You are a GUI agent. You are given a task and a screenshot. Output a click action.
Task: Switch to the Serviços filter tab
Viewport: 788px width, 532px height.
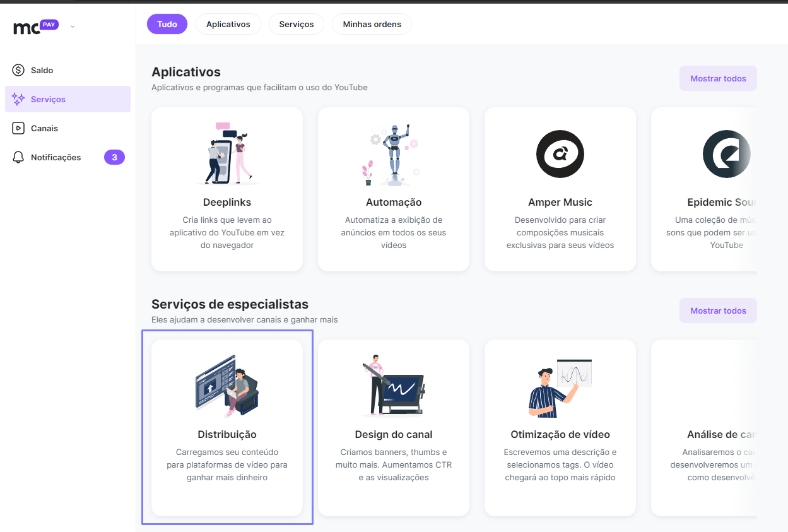(297, 24)
